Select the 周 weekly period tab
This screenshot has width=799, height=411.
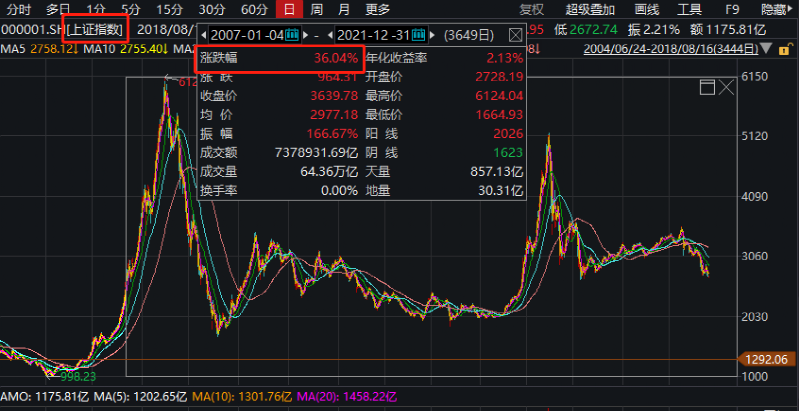[x=316, y=9]
